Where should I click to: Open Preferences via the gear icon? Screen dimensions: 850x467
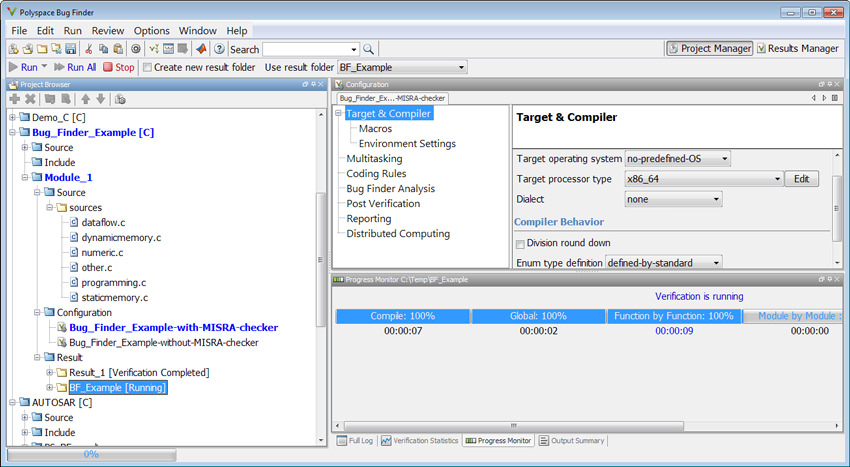[x=136, y=49]
